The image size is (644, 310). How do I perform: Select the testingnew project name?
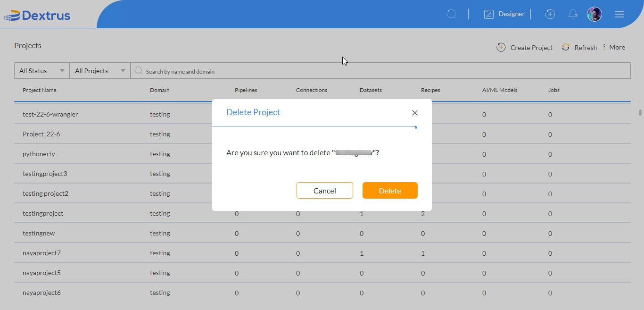(x=39, y=233)
